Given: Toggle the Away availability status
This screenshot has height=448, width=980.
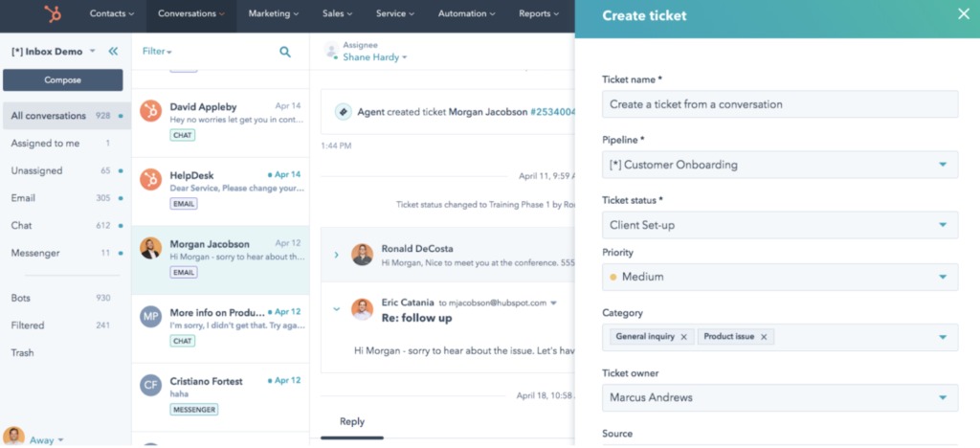Looking at the screenshot, I should tap(46, 440).
